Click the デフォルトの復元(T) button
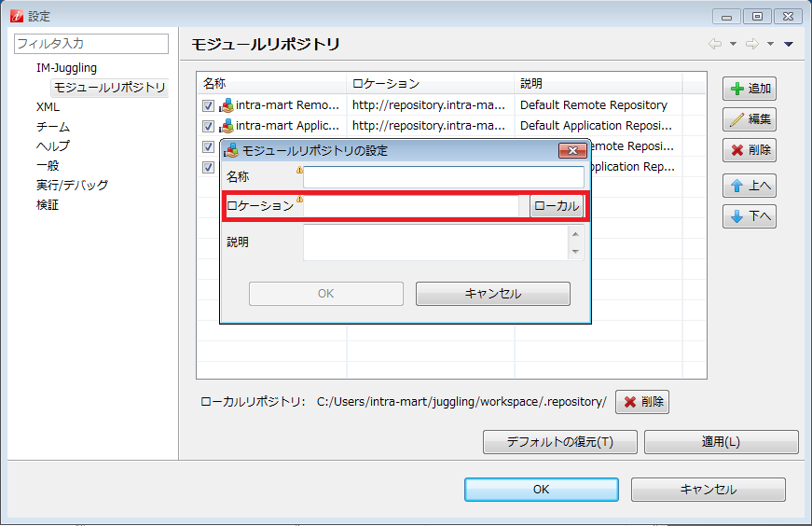812x526 pixels. tap(559, 442)
